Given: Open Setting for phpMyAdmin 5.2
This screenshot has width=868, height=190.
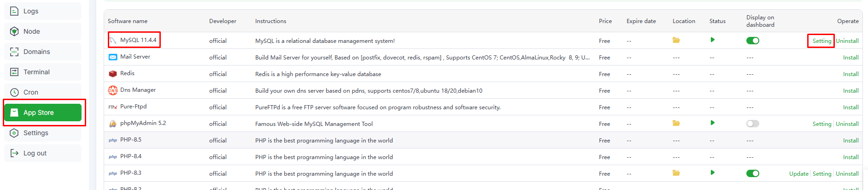Looking at the screenshot, I should (822, 124).
